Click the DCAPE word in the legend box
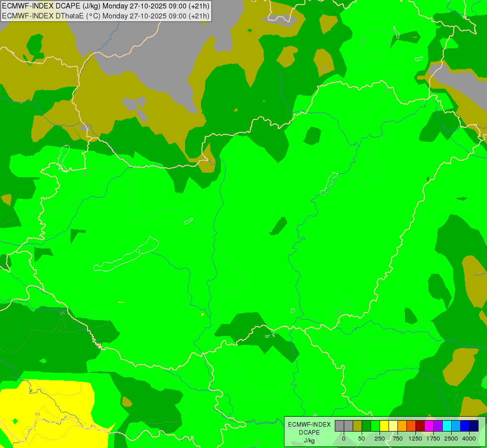Screen dimensions: 487x448 [309, 433]
